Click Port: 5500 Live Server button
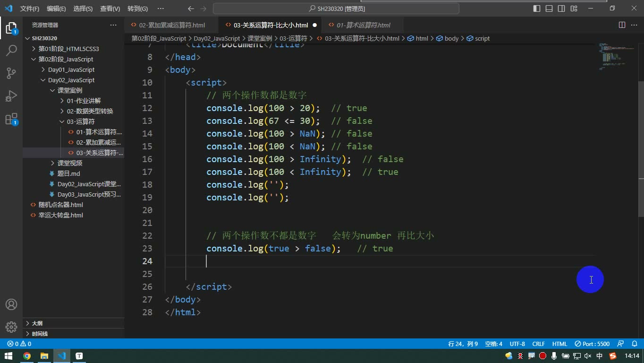This screenshot has width=644, height=363. tap(592, 344)
